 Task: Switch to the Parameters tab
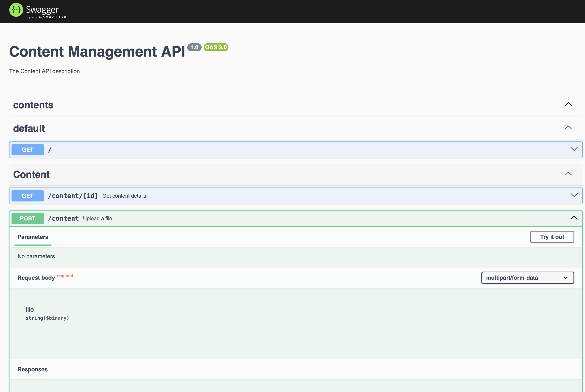pyautogui.click(x=33, y=237)
